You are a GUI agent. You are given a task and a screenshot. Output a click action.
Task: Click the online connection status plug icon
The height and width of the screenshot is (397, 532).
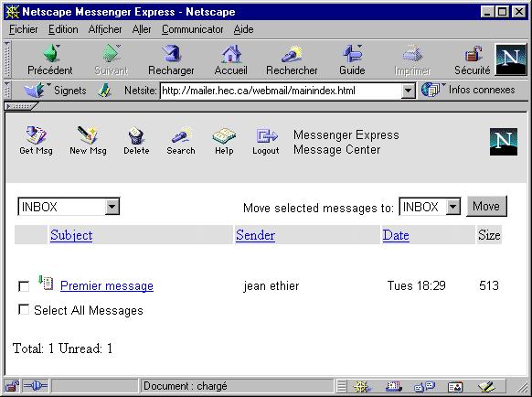(x=36, y=386)
